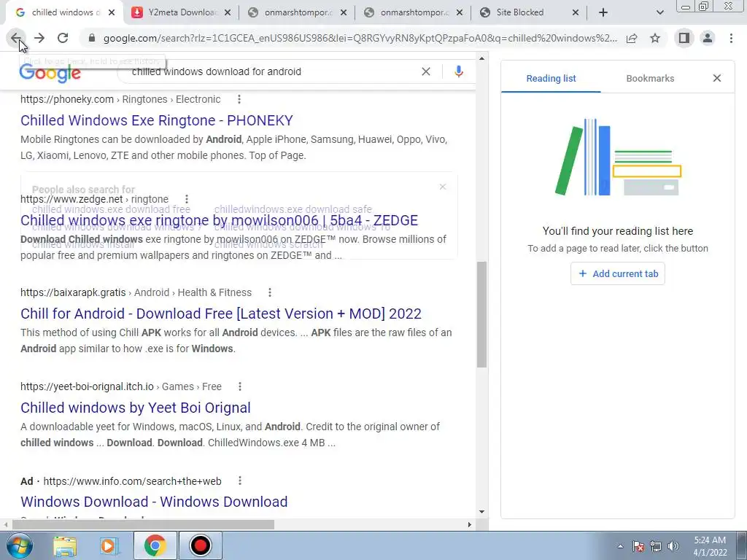Open Chilled Windows Exe Ringtone - PHONEKY link

[x=157, y=120]
